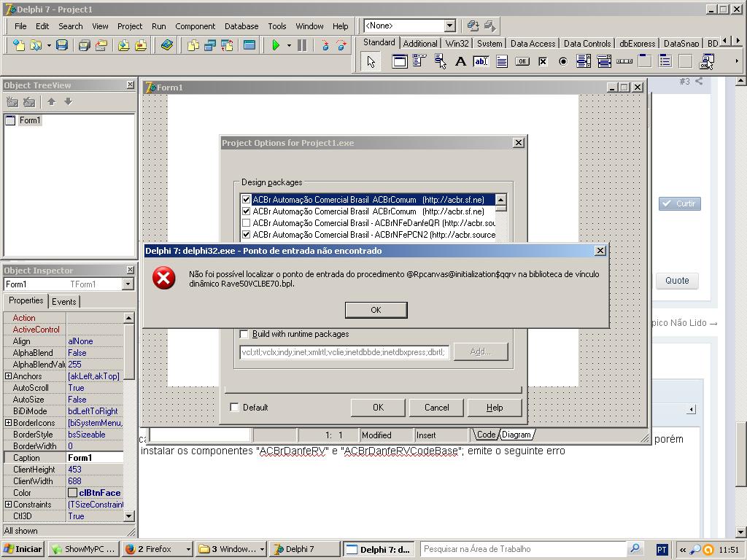This screenshot has width=747, height=560.
Task: Select the ActionList component icon
Action: (706, 61)
